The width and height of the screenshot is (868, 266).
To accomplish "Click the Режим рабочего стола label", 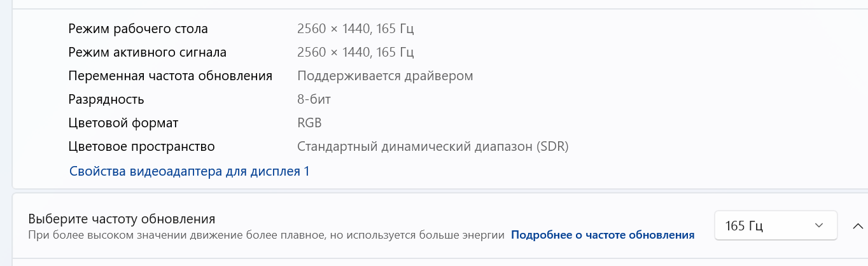I will pos(138,29).
